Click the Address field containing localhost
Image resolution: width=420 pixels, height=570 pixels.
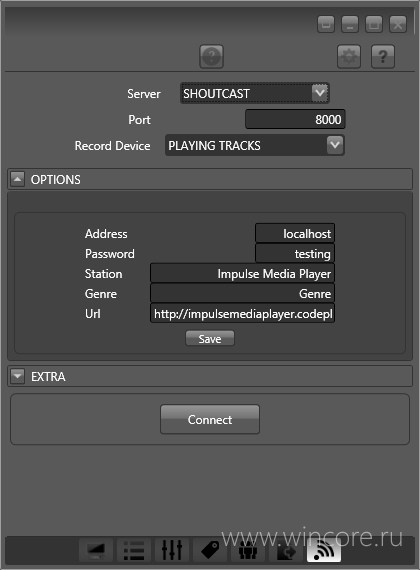(295, 233)
